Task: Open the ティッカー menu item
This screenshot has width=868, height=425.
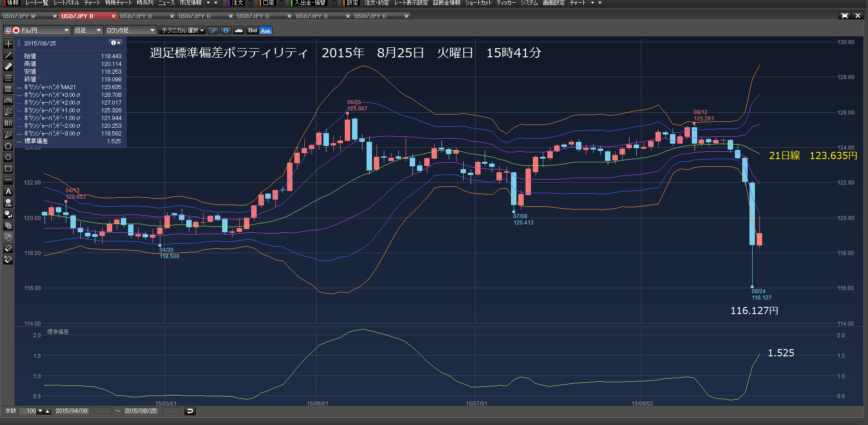Action: [x=506, y=3]
